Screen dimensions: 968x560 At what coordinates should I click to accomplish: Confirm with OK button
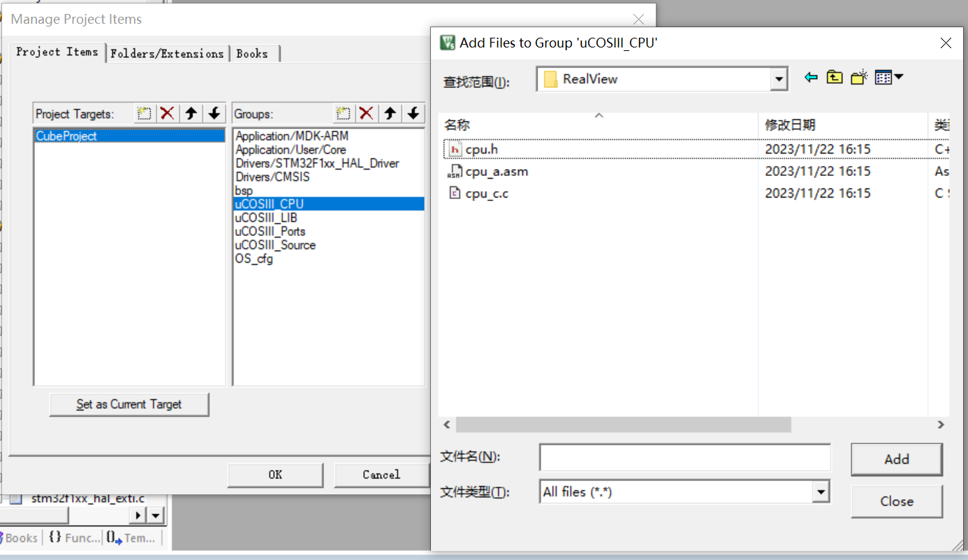275,475
